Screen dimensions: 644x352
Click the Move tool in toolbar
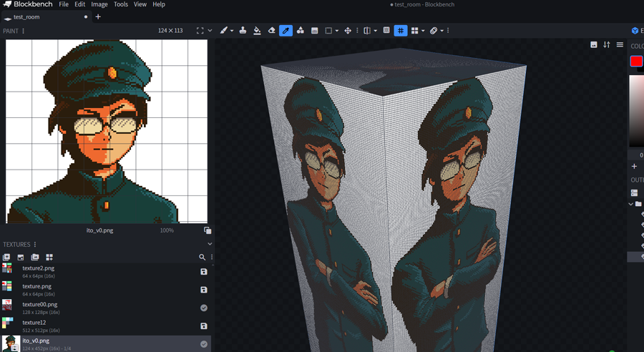pyautogui.click(x=348, y=31)
